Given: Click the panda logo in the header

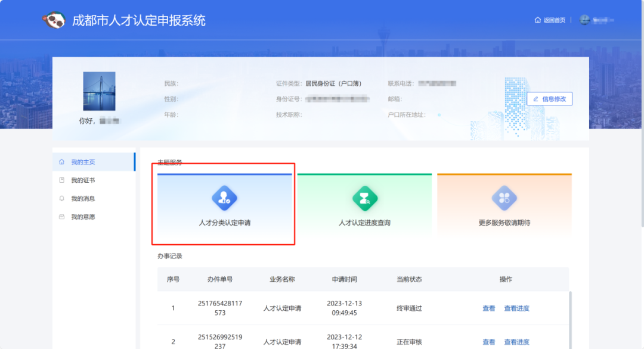Looking at the screenshot, I should [x=54, y=20].
